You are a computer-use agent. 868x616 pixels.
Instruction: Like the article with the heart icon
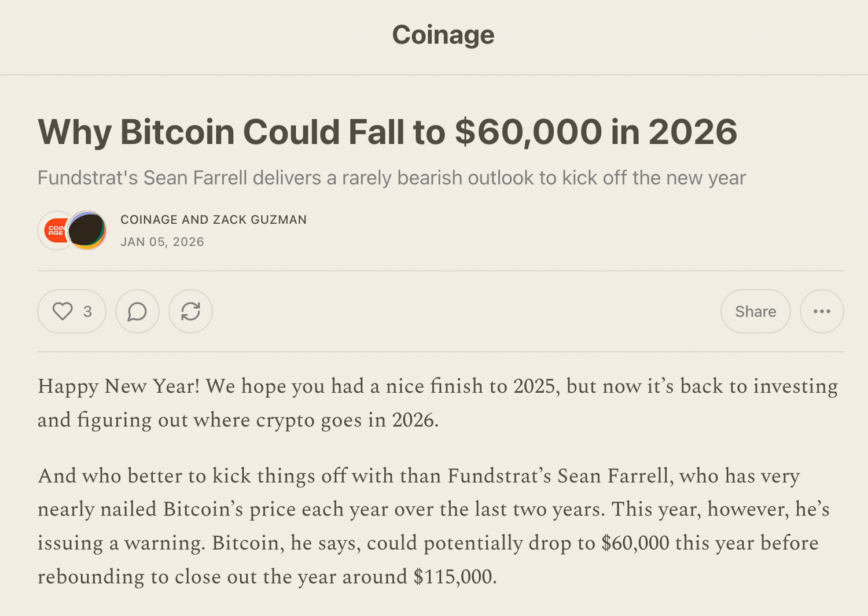pyautogui.click(x=62, y=311)
